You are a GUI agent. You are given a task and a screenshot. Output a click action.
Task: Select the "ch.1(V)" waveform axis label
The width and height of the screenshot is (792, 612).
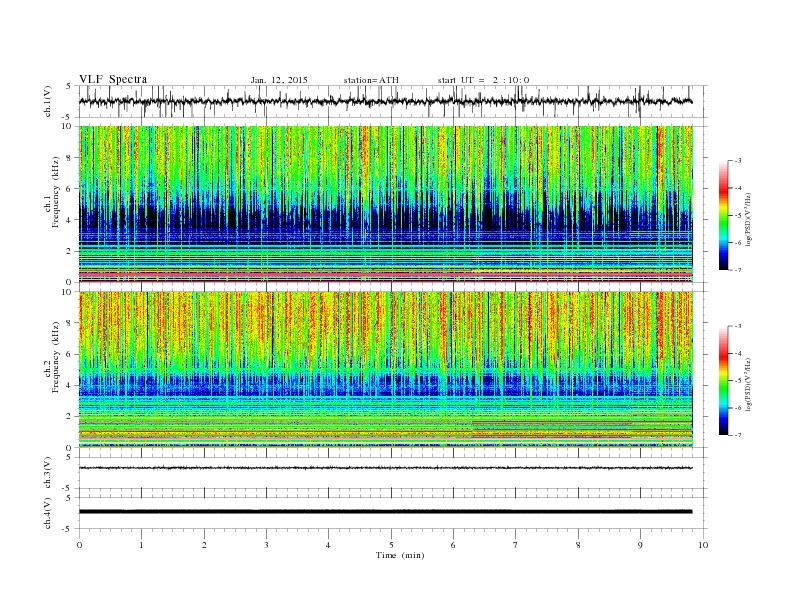[x=48, y=102]
